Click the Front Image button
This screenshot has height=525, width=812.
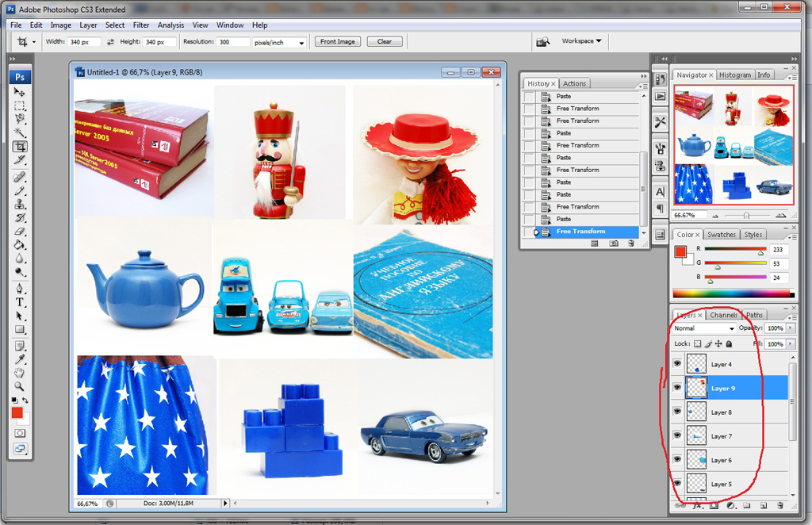pyautogui.click(x=338, y=41)
